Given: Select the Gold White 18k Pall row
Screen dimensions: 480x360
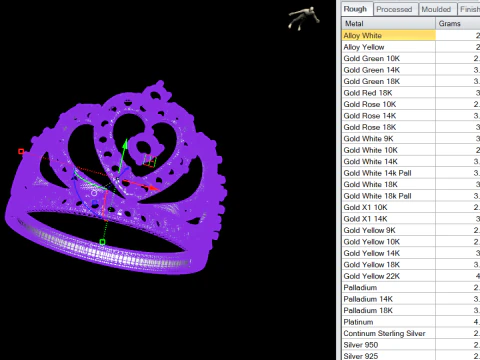Looking at the screenshot, I should [x=411, y=196].
